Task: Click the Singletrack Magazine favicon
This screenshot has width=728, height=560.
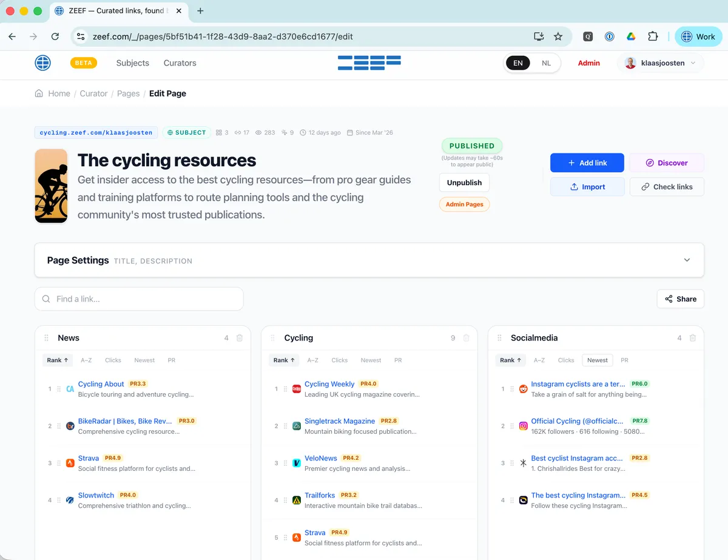Action: point(297,426)
